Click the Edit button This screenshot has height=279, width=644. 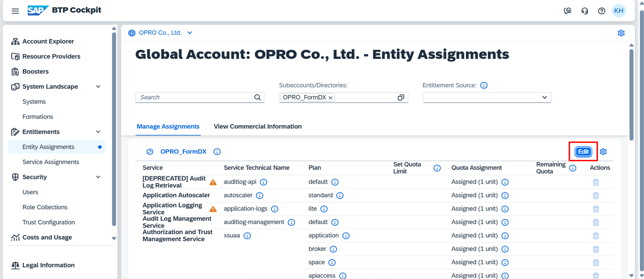[x=583, y=152]
